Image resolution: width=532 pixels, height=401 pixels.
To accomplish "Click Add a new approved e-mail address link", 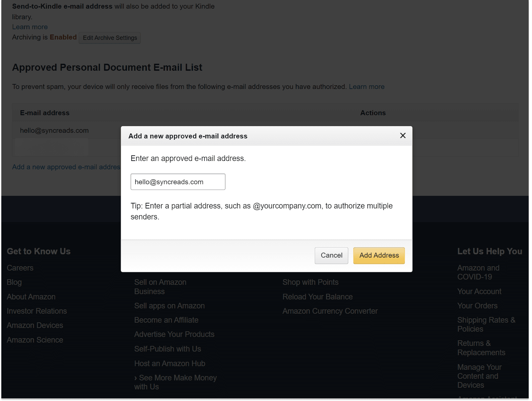I will pos(66,167).
